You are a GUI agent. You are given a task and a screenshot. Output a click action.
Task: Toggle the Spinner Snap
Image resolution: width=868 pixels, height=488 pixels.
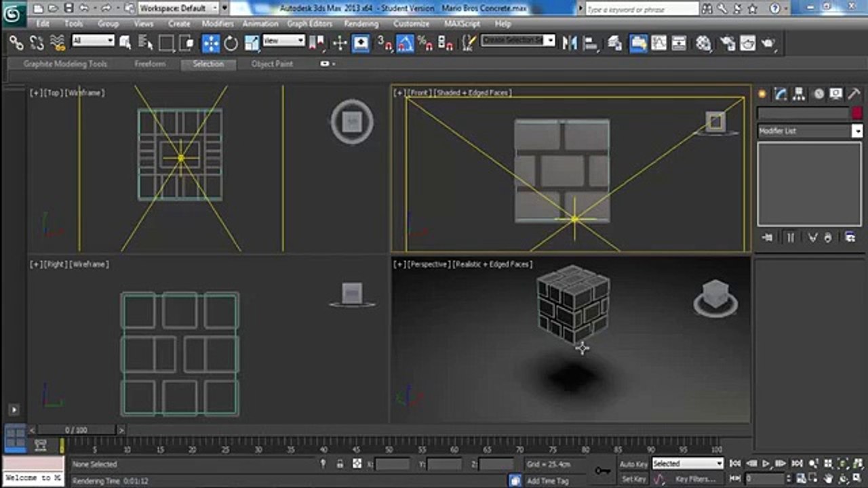click(x=446, y=43)
